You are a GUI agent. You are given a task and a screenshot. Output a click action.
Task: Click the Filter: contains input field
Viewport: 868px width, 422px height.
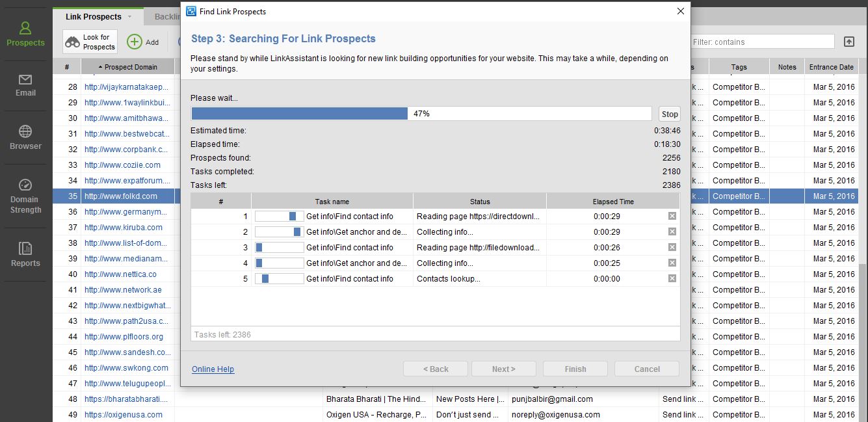(761, 42)
